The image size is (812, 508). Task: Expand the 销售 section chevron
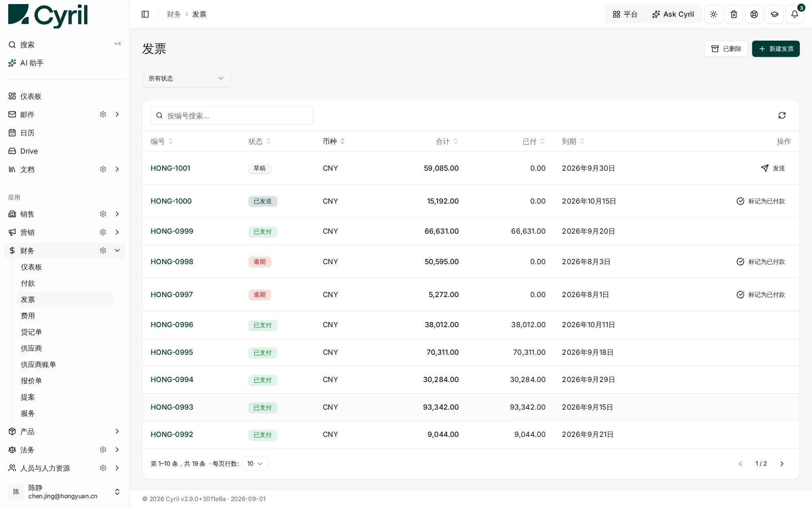tap(117, 214)
